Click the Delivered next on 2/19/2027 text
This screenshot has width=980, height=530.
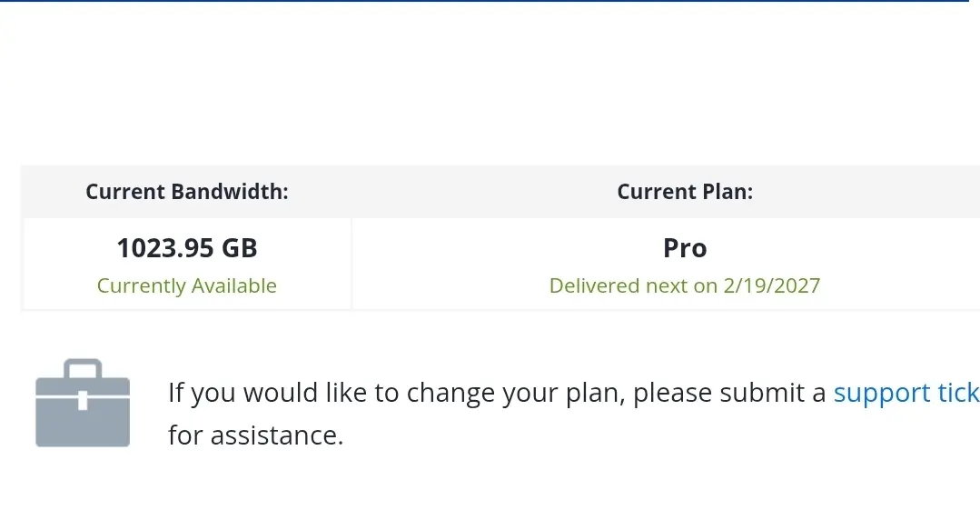685,286
